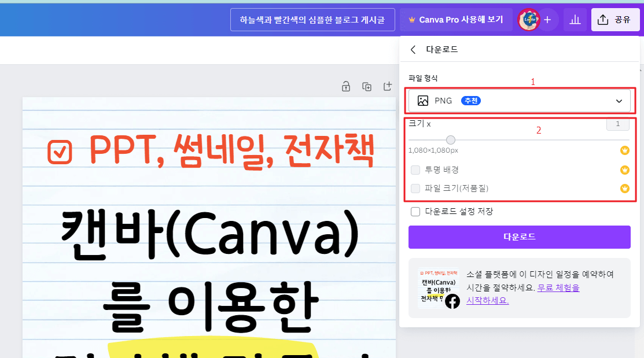Click the purple 다운로드 button

pyautogui.click(x=520, y=237)
